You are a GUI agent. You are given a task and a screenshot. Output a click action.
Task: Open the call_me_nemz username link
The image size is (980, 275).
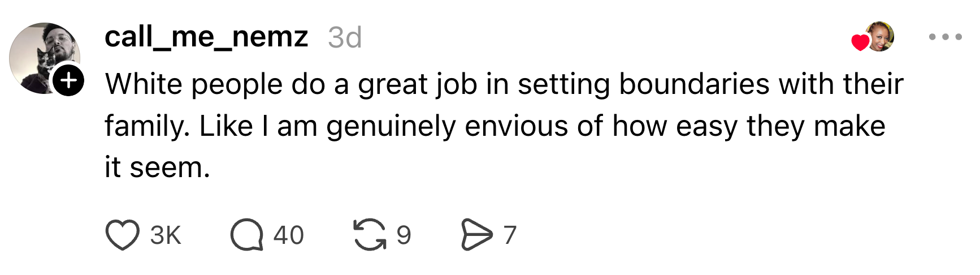click(x=206, y=37)
